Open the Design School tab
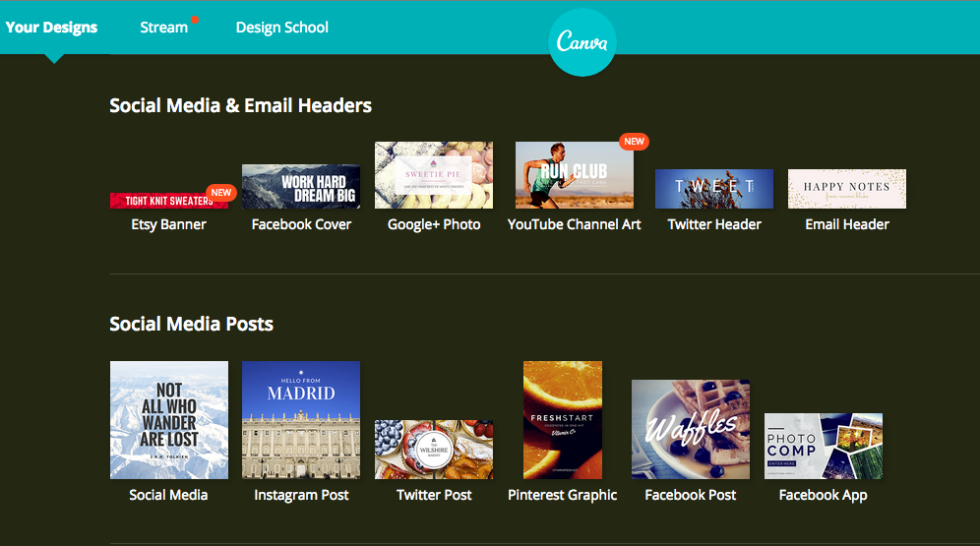980x546 pixels. point(281,28)
